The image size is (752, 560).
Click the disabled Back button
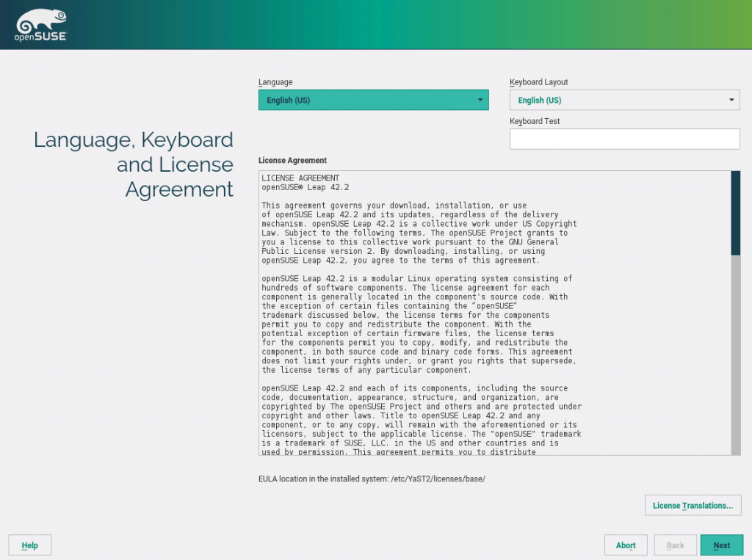pos(675,545)
